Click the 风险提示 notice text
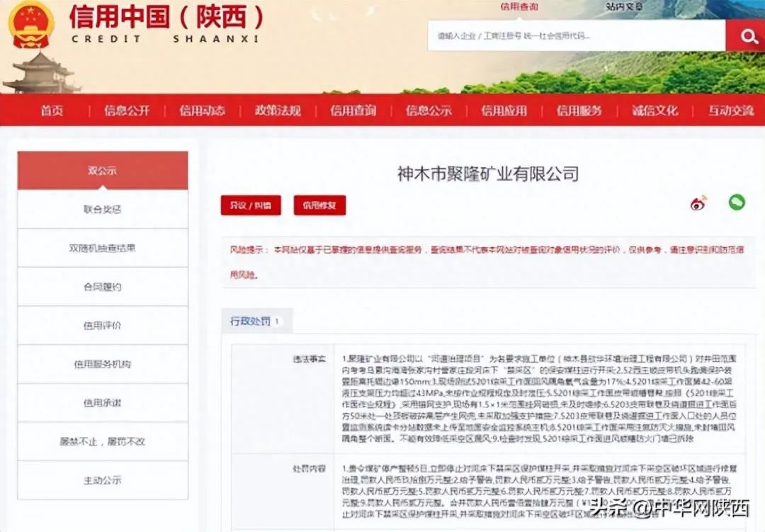Image resolution: width=765 pixels, height=532 pixels. [487, 262]
